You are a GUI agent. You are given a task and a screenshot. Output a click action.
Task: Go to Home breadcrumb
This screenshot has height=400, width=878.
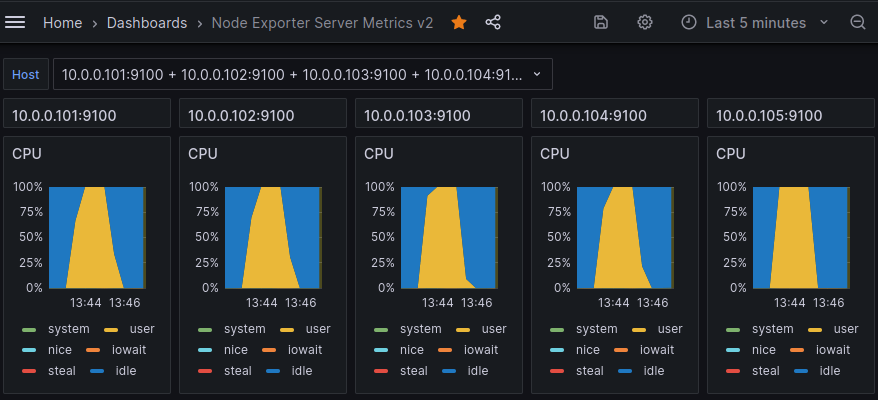coord(62,22)
